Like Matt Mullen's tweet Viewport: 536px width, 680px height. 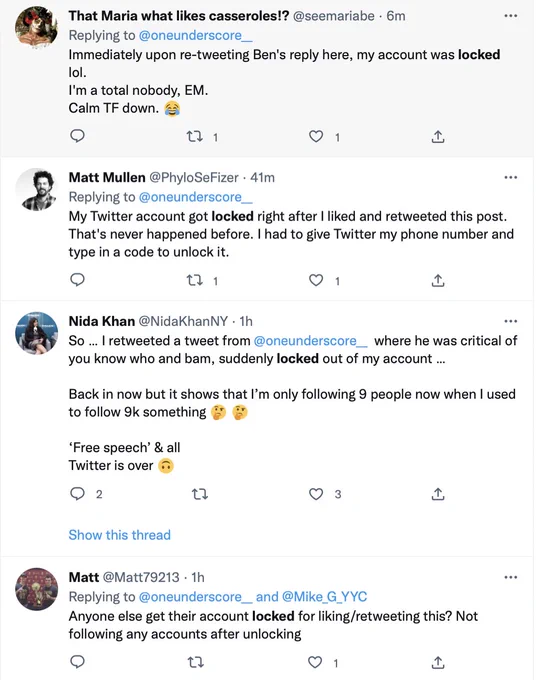(316, 281)
